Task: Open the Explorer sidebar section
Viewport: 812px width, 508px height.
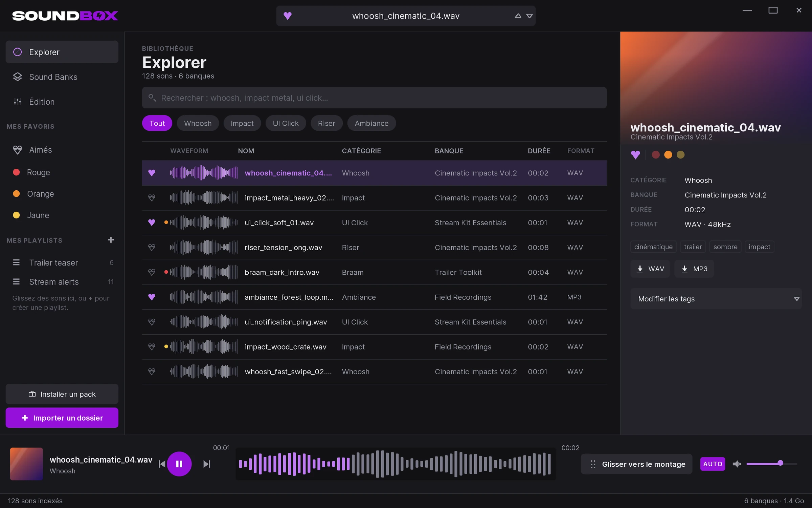Action: [x=62, y=52]
